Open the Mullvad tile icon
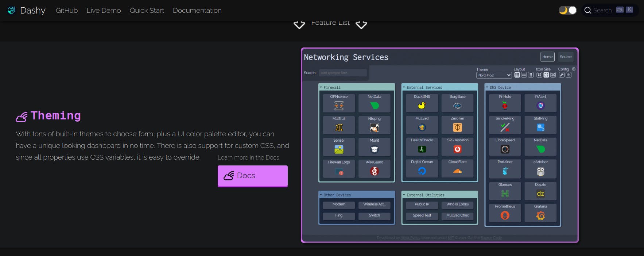This screenshot has width=644, height=256. pos(422,127)
